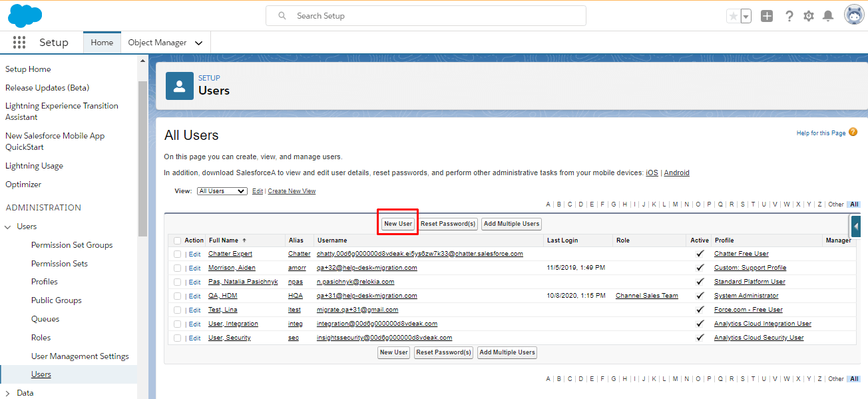Open Permission Set Groups
This screenshot has width=868, height=399.
[72, 245]
